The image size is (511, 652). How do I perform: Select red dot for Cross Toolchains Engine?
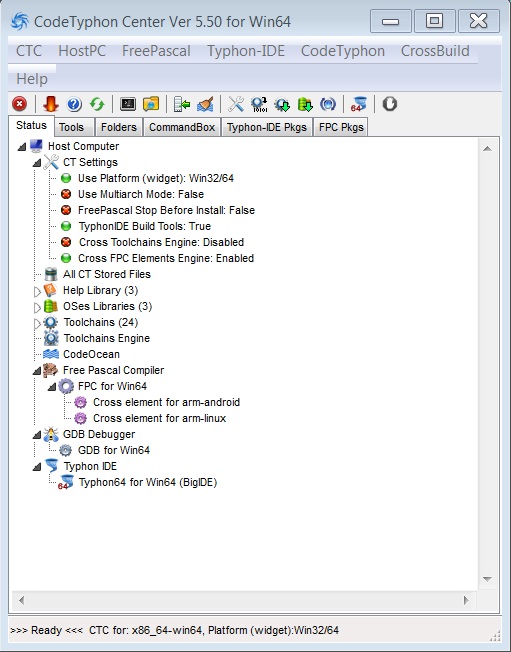click(66, 242)
